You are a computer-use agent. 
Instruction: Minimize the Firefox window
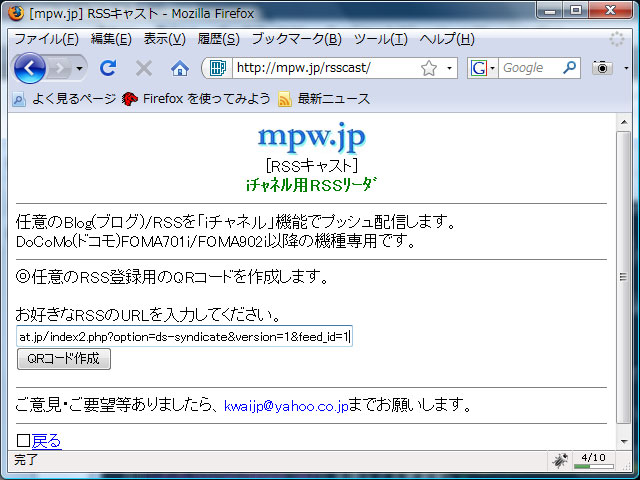click(550, 11)
